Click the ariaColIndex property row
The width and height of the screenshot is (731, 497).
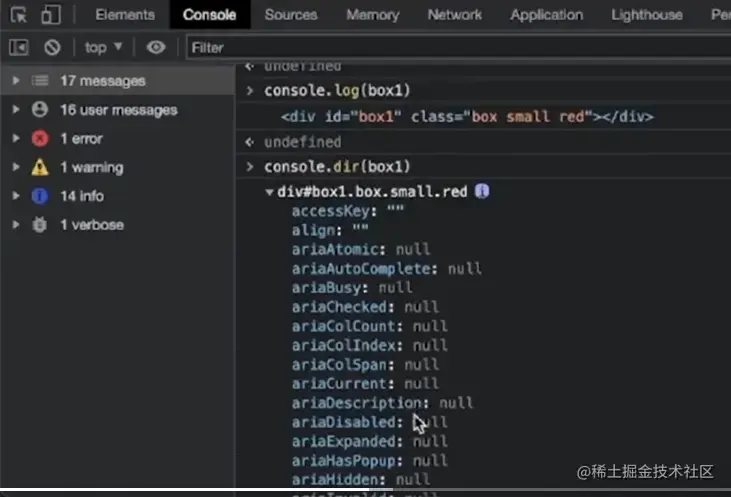[x=370, y=345]
